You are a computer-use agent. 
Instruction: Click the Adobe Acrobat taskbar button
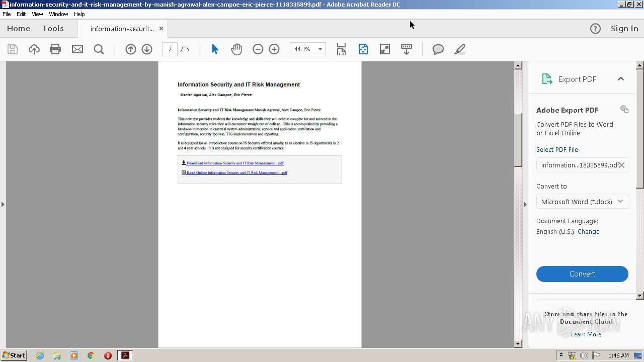(125, 355)
